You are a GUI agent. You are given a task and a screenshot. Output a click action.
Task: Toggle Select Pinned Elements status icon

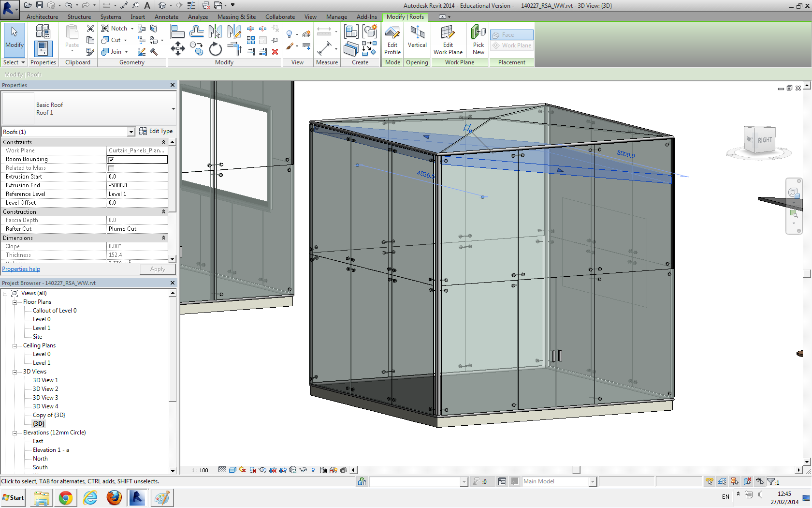click(x=735, y=481)
